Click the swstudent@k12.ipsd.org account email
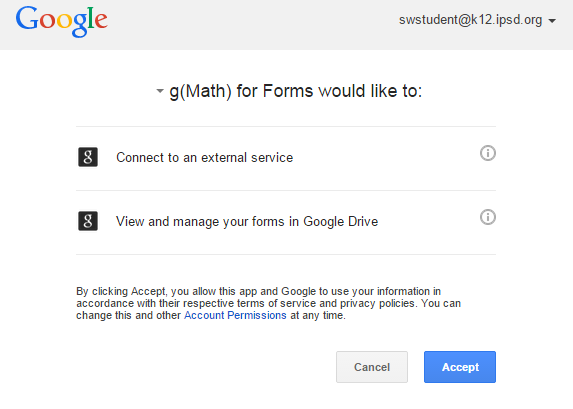Screen dimensions: 573x409 [470, 20]
